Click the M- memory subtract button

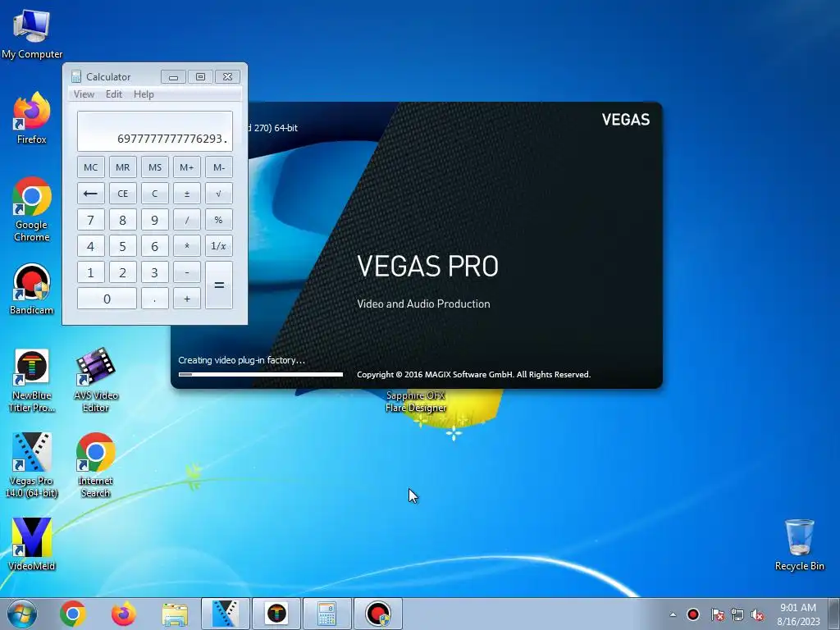(x=219, y=167)
